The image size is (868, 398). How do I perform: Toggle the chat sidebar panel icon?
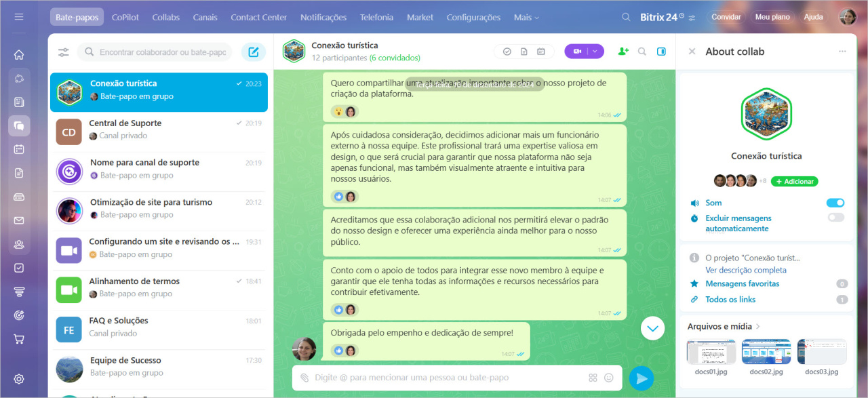coord(662,52)
